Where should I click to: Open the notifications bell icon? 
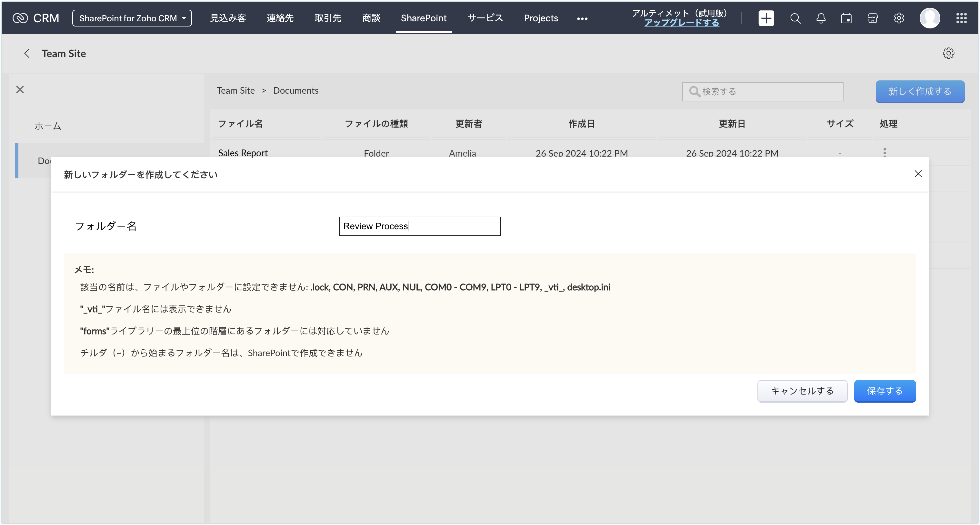[821, 18]
